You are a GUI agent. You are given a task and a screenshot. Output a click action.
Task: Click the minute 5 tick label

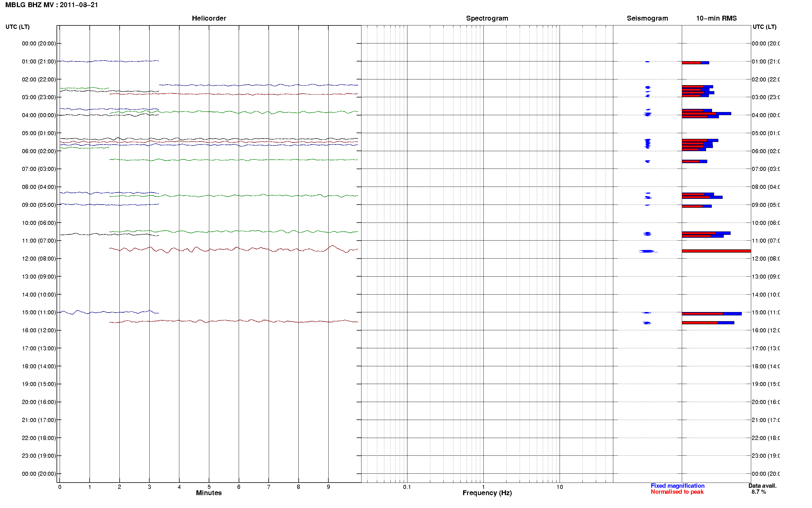tap(209, 487)
